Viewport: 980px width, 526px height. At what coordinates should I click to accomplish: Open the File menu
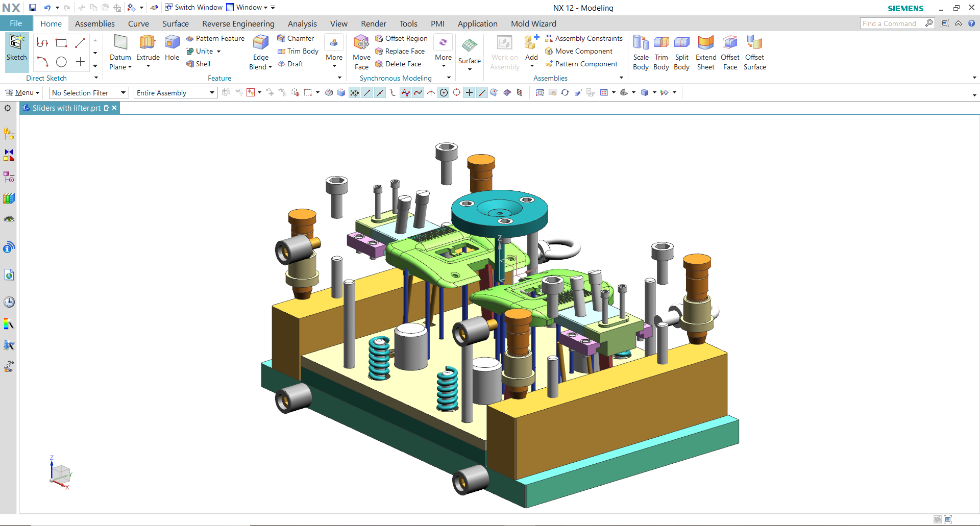16,23
